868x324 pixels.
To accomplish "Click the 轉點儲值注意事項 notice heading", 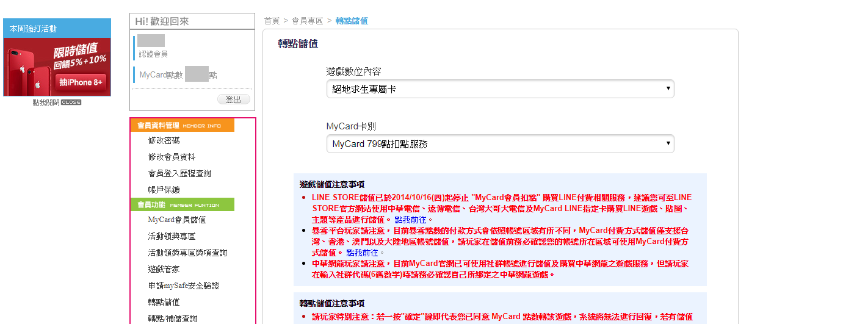I will 332,303.
